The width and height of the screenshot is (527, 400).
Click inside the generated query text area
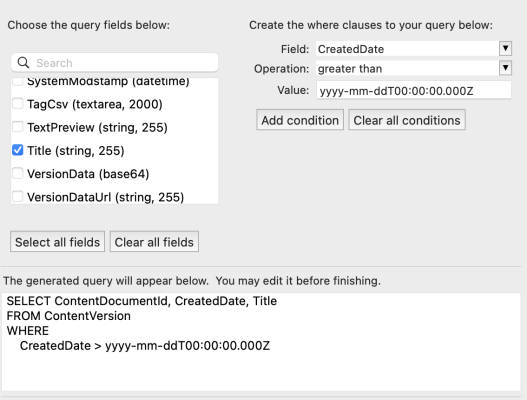pyautogui.click(x=261, y=342)
